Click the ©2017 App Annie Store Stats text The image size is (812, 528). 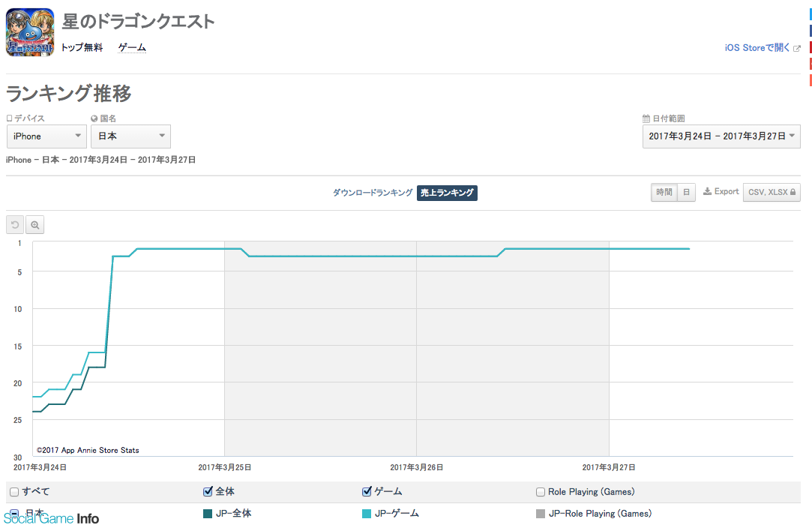click(88, 450)
